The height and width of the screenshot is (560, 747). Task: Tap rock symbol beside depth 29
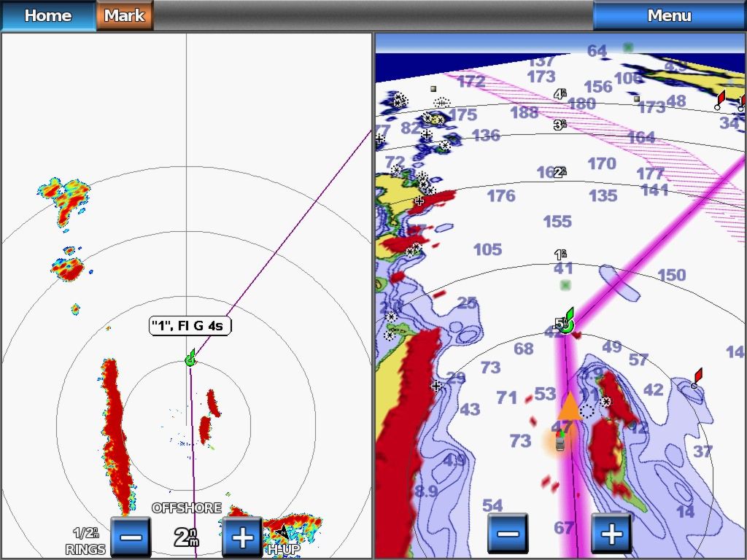coord(436,386)
